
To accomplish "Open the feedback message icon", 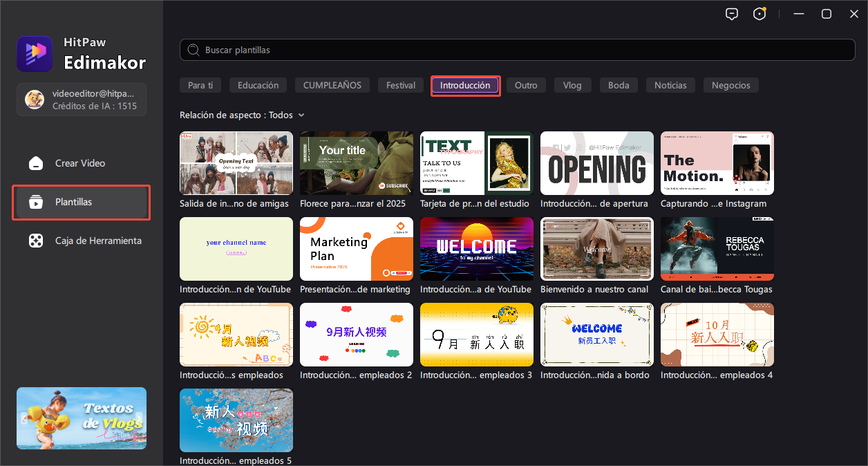I will tap(732, 14).
